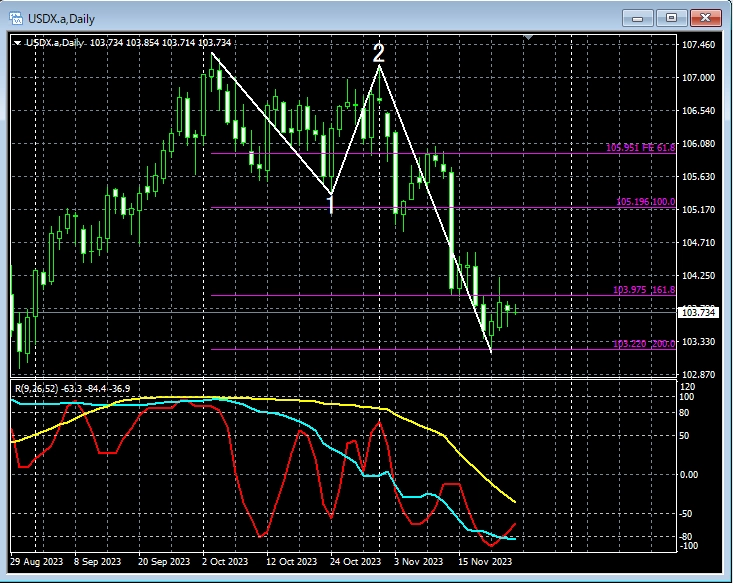
Task: Click the small triangle before USDX.a,Daily label
Action: coord(17,42)
